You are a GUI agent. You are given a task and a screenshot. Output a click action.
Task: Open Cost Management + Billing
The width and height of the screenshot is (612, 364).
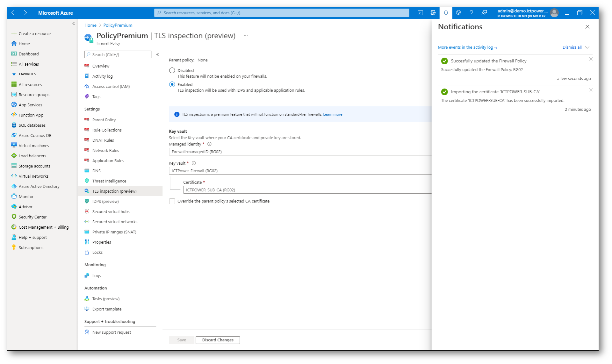click(44, 227)
